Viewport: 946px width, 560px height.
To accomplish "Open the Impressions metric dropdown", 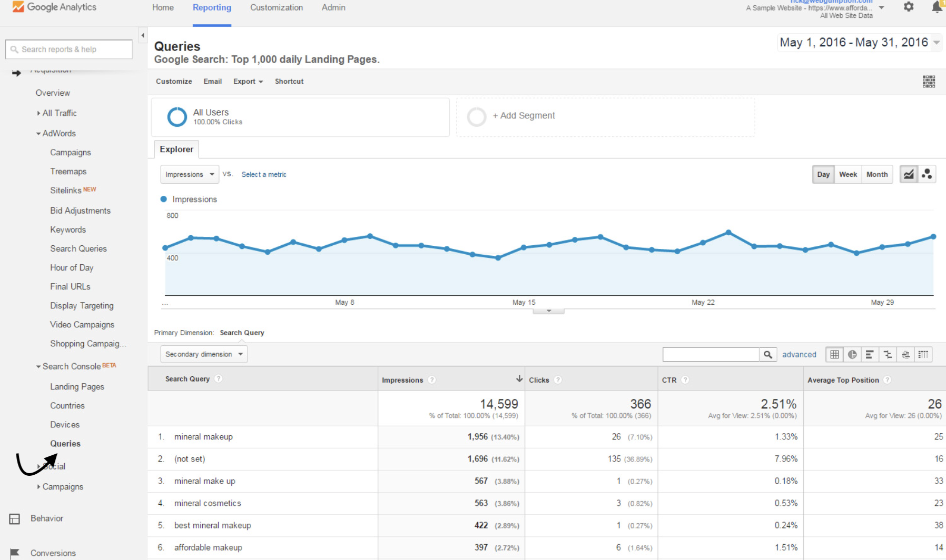I will pos(190,174).
